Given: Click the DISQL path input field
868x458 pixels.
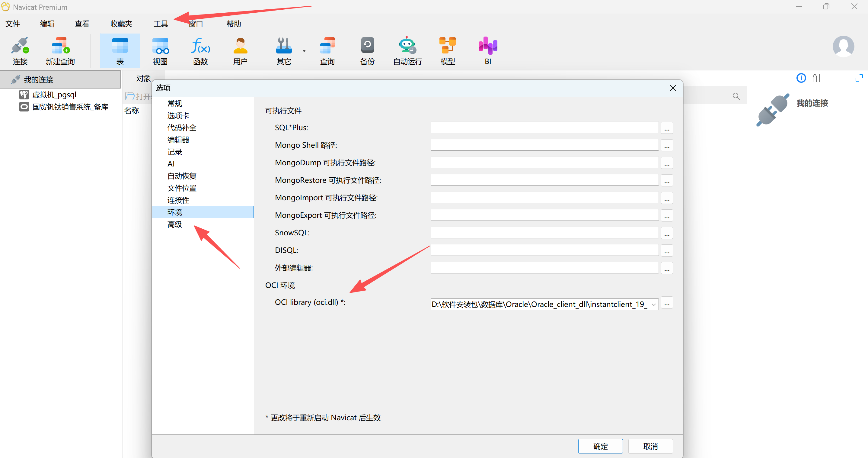Looking at the screenshot, I should coord(544,250).
